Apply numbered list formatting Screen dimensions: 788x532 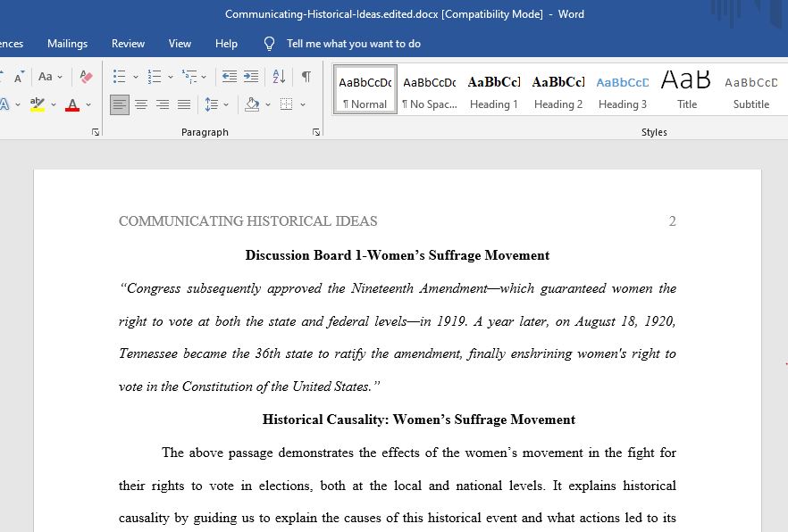[155, 77]
